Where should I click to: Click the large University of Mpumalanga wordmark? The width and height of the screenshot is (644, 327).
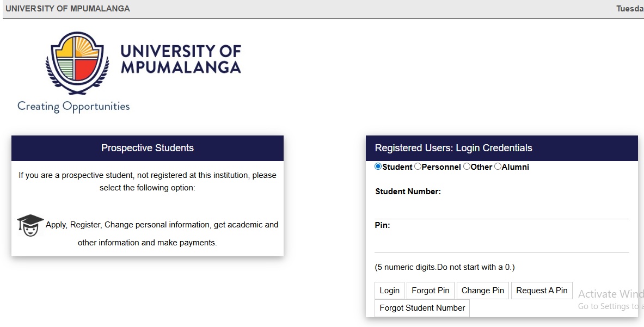click(x=180, y=59)
